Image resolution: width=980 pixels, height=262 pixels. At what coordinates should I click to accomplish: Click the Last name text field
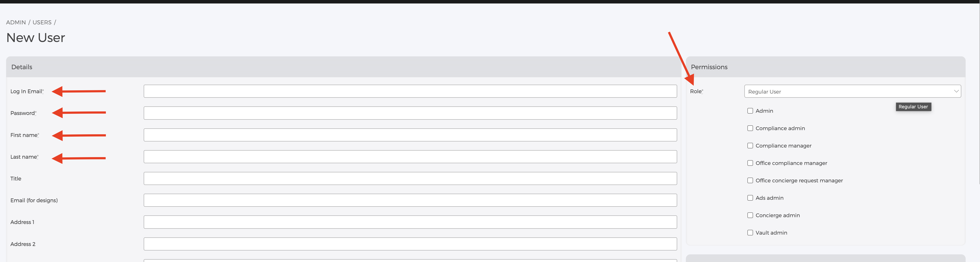pos(410,157)
